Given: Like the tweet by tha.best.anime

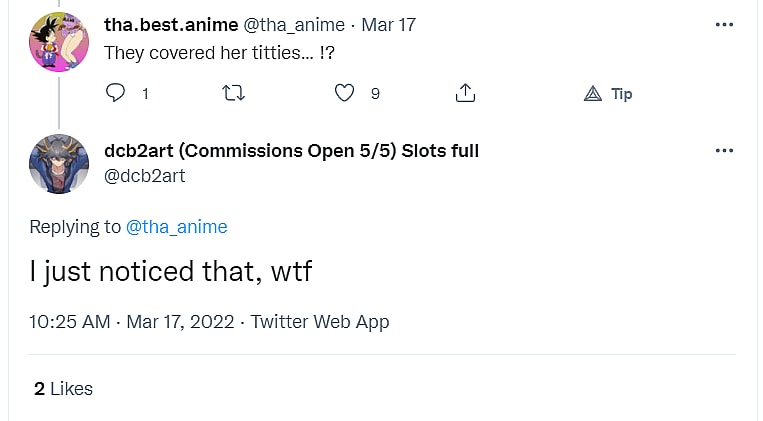Looking at the screenshot, I should [x=344, y=93].
